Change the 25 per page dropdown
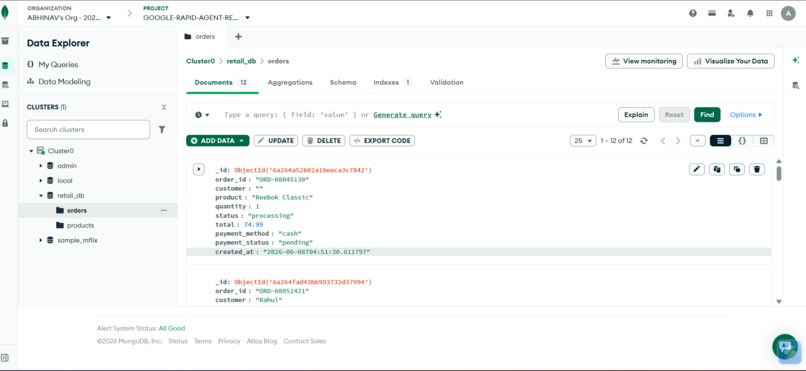This screenshot has width=806, height=371. (583, 141)
